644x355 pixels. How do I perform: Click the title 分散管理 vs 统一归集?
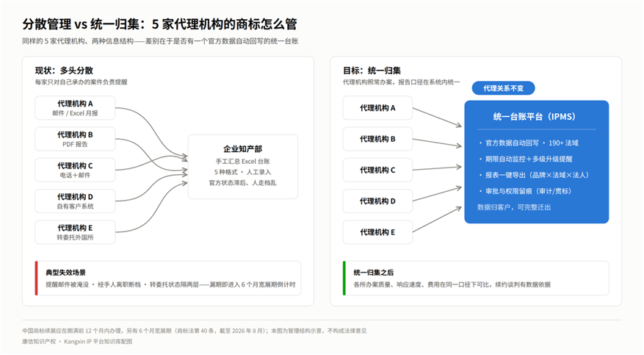tap(159, 24)
